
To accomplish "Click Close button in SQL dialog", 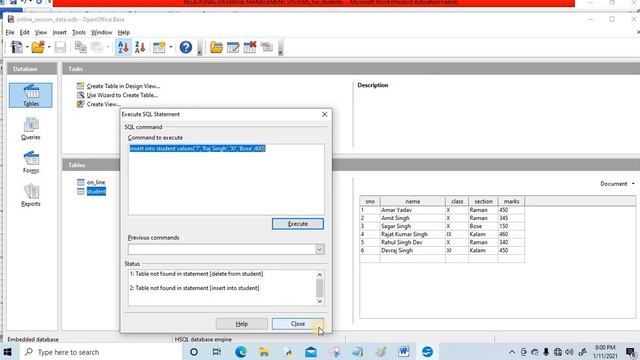I will (298, 324).
